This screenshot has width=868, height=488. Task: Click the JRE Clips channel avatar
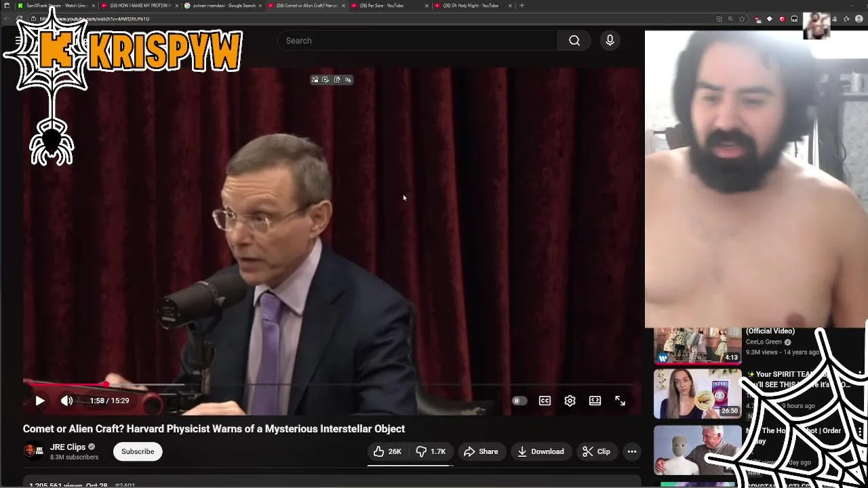tap(33, 451)
